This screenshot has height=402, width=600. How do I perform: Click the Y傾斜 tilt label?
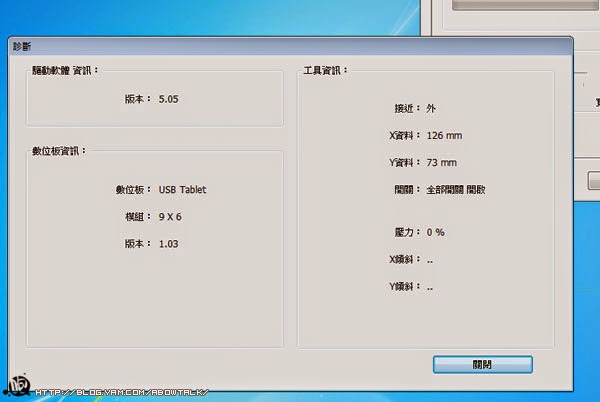pyautogui.click(x=404, y=286)
